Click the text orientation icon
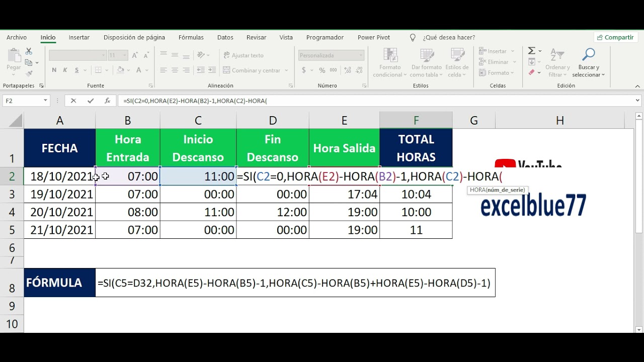The width and height of the screenshot is (644, 362). [201, 55]
